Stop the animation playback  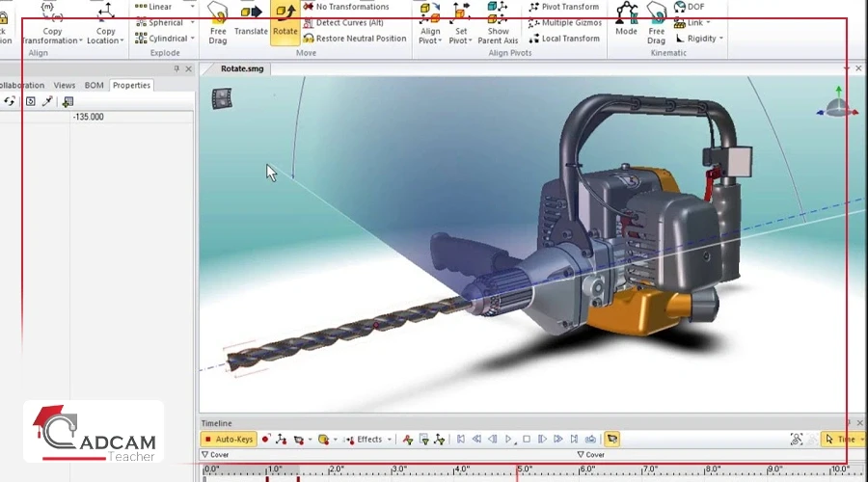(x=527, y=440)
